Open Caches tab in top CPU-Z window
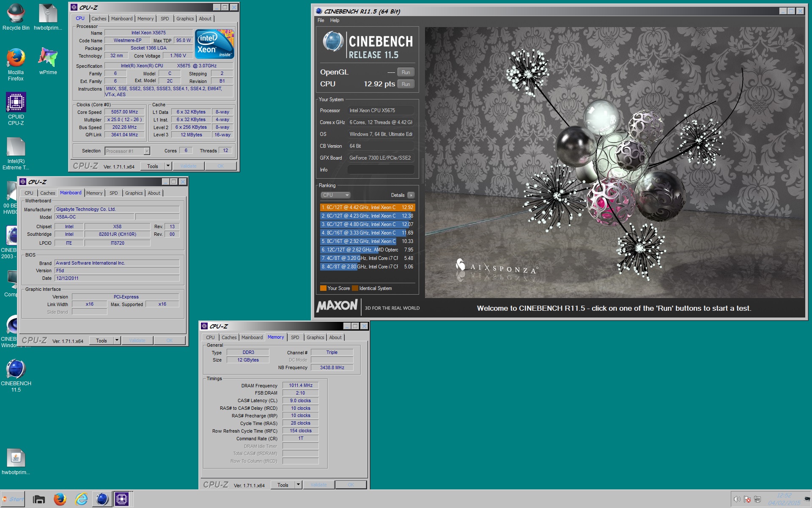The width and height of the screenshot is (812, 508). (99, 19)
